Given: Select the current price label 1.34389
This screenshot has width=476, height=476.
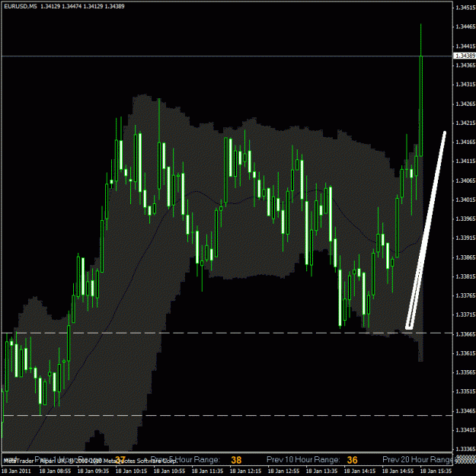Looking at the screenshot, I should [x=465, y=56].
